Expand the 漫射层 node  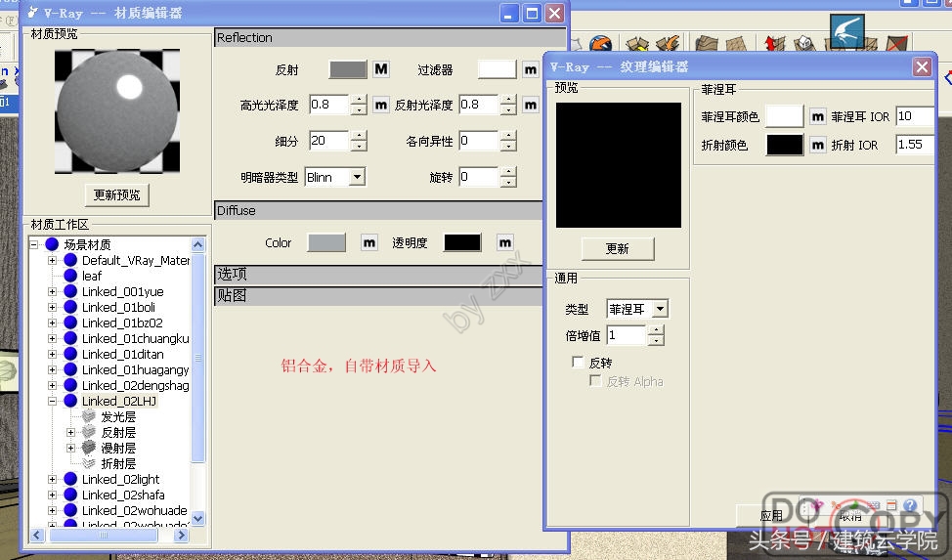coord(71,448)
